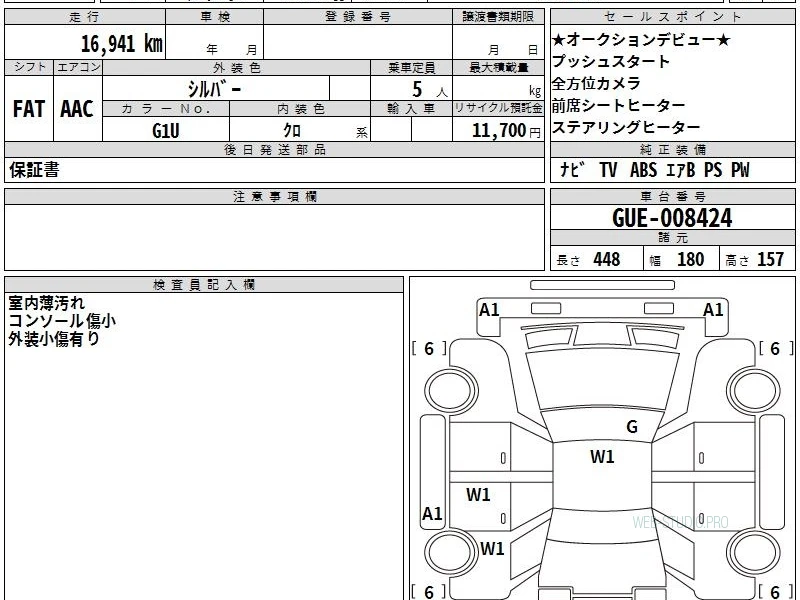Select the 注意事項欄 header

pyautogui.click(x=274, y=196)
